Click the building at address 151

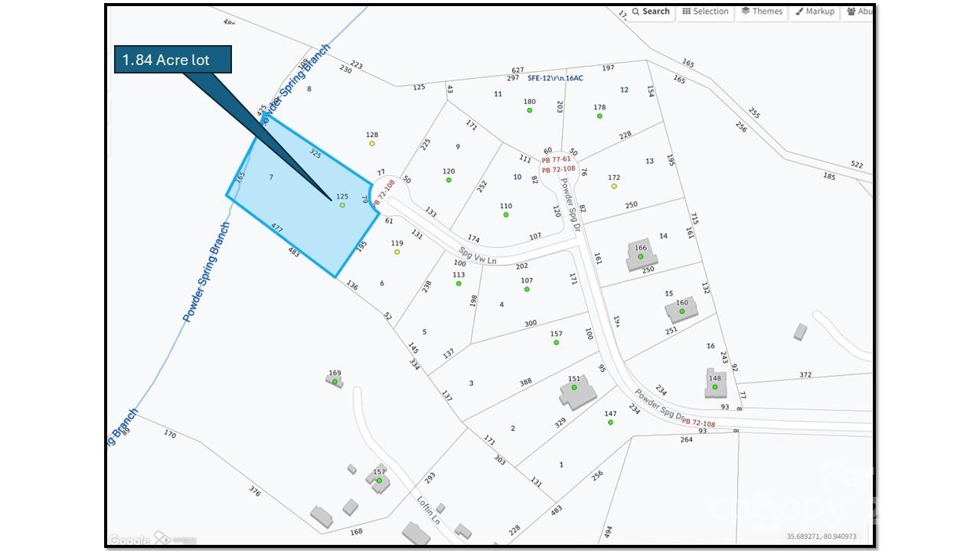577,392
